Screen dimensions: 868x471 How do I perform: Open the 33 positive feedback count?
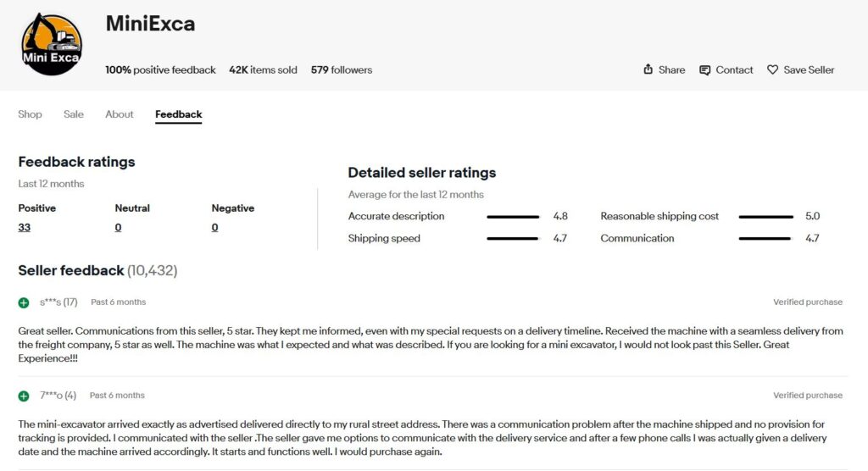click(25, 227)
